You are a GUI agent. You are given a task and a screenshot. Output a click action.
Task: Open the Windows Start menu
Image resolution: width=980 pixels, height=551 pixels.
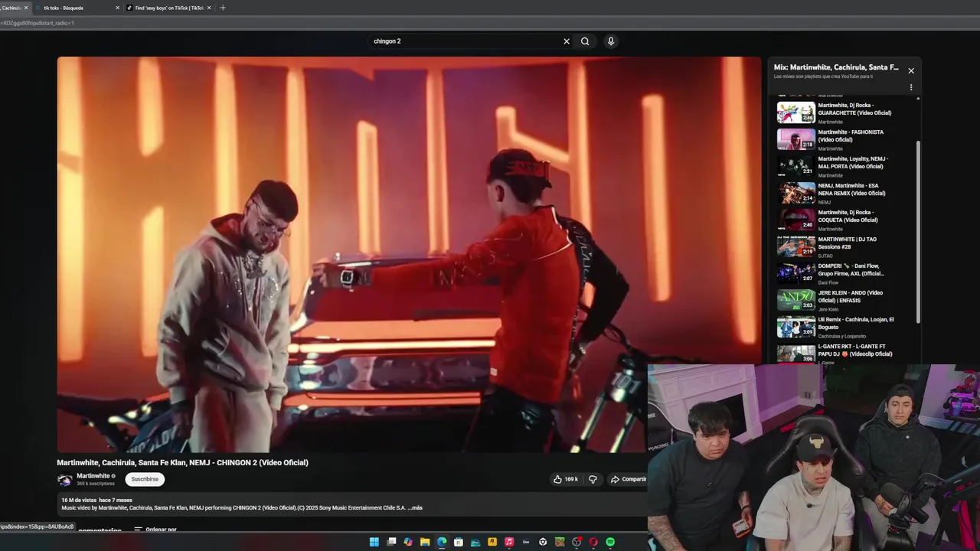click(374, 542)
